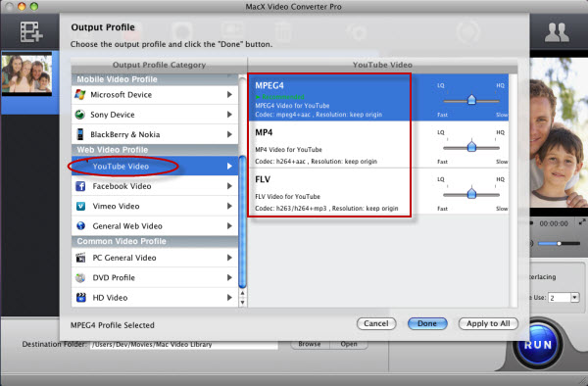
Task: Choose the MP4 YouTube profile
Action: click(378, 144)
